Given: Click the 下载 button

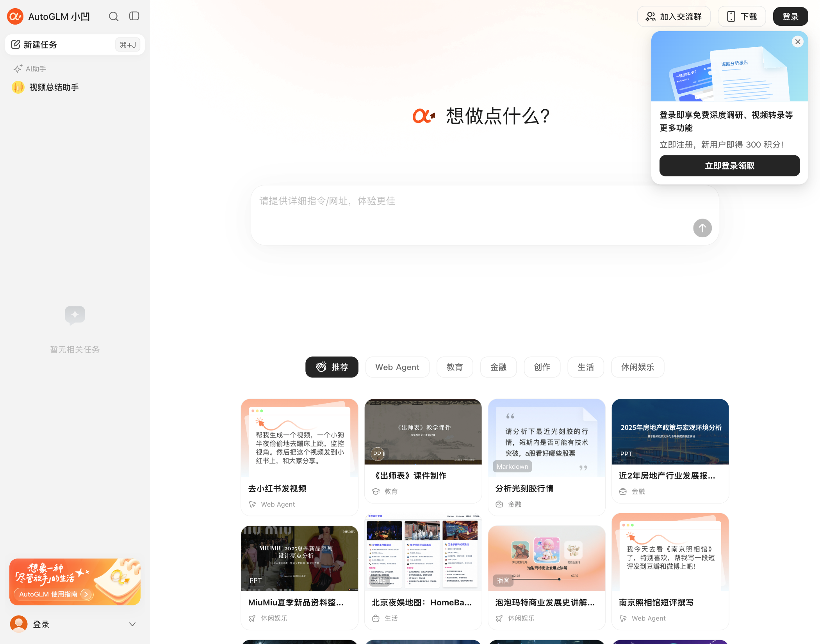Looking at the screenshot, I should [x=742, y=16].
